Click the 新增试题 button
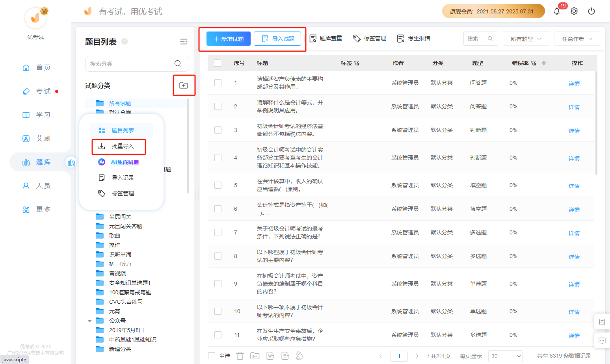Screen dimensions: 610x364 coord(229,39)
